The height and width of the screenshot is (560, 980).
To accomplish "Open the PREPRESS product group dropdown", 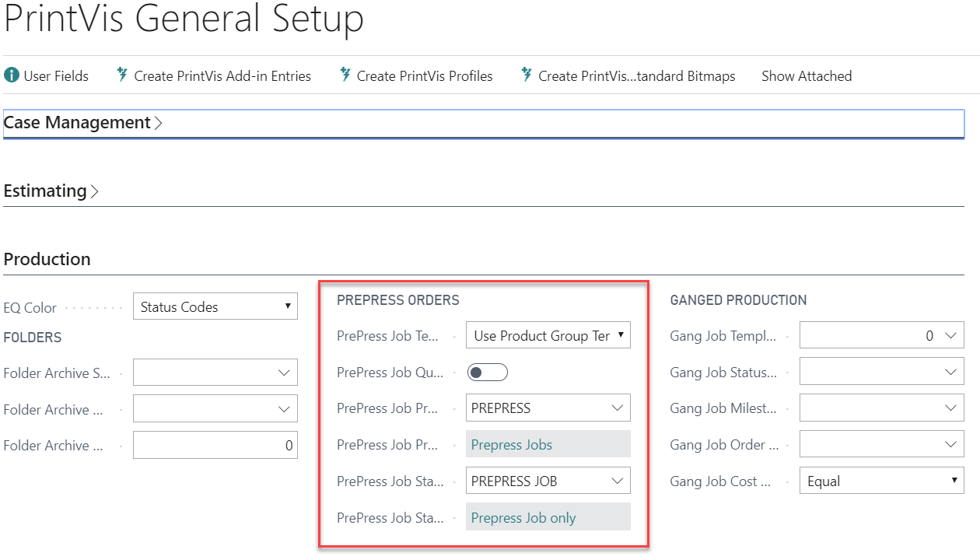I will click(548, 408).
